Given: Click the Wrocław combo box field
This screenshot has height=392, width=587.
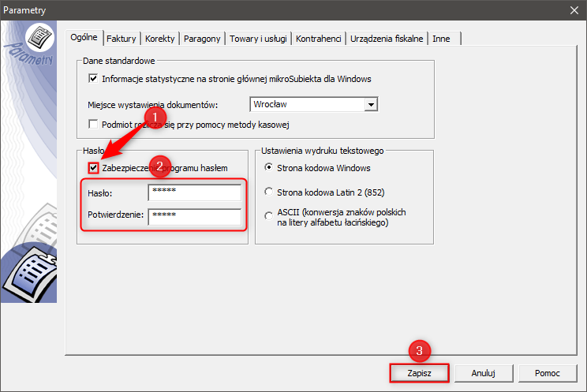Looking at the screenshot, I should pyautogui.click(x=314, y=104).
